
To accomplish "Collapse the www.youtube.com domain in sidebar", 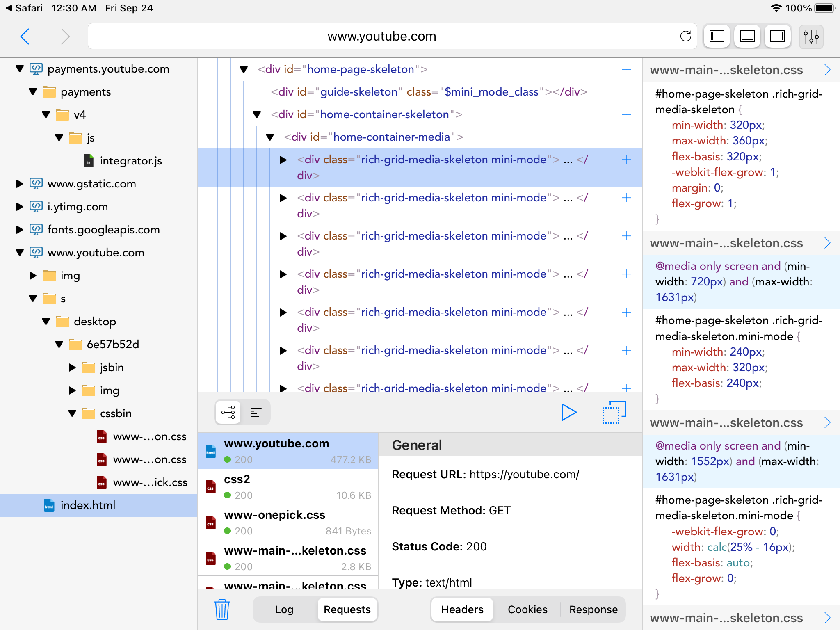I will tap(19, 253).
